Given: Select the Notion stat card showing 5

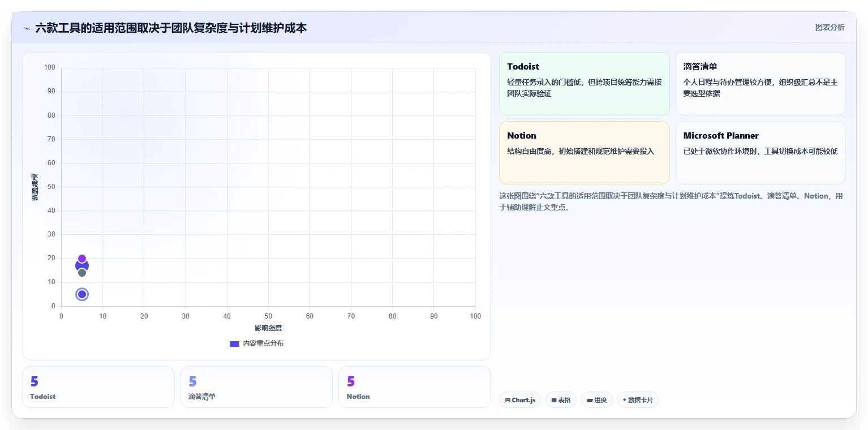Looking at the screenshot, I should point(414,387).
